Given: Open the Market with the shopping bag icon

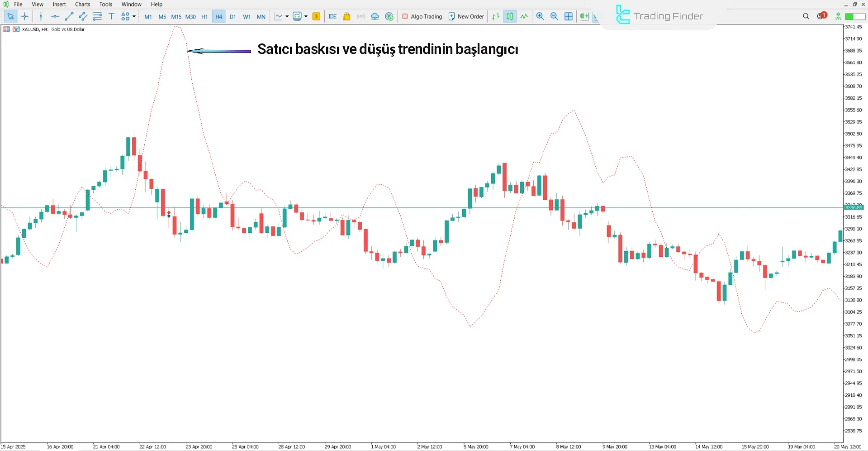Looking at the screenshot, I should pos(346,16).
